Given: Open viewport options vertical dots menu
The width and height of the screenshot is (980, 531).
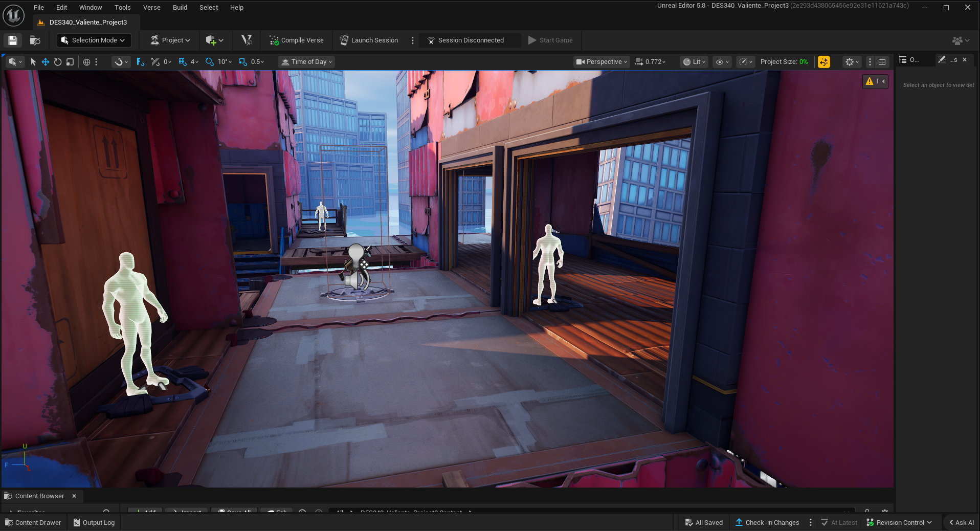Looking at the screenshot, I should coord(870,62).
